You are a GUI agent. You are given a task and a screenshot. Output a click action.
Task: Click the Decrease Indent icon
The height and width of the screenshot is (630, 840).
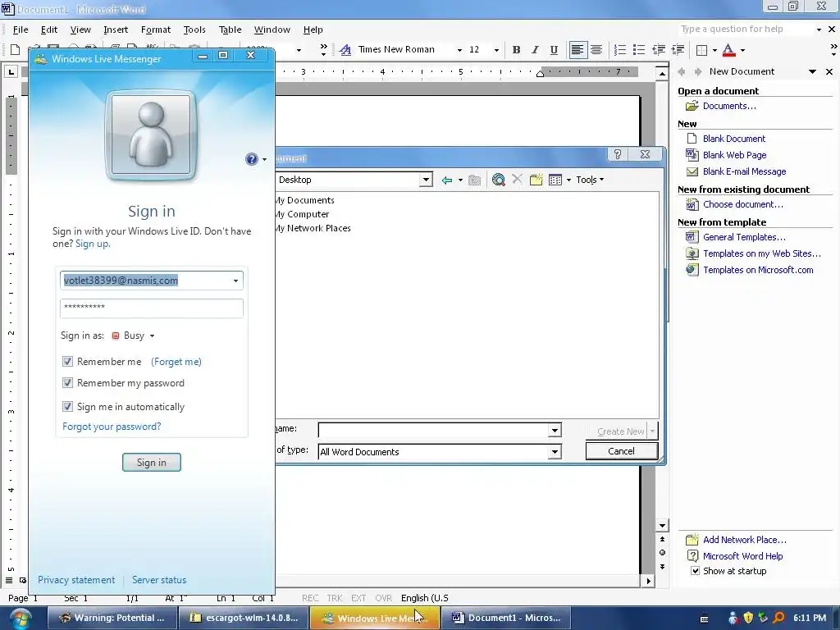659,50
